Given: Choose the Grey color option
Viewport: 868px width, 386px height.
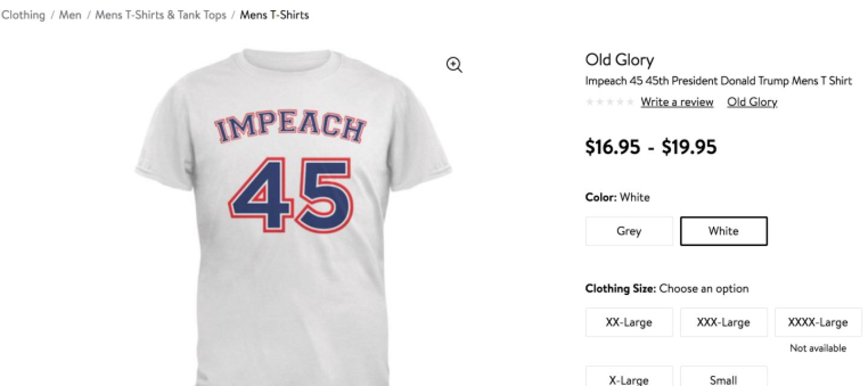Looking at the screenshot, I should point(629,231).
